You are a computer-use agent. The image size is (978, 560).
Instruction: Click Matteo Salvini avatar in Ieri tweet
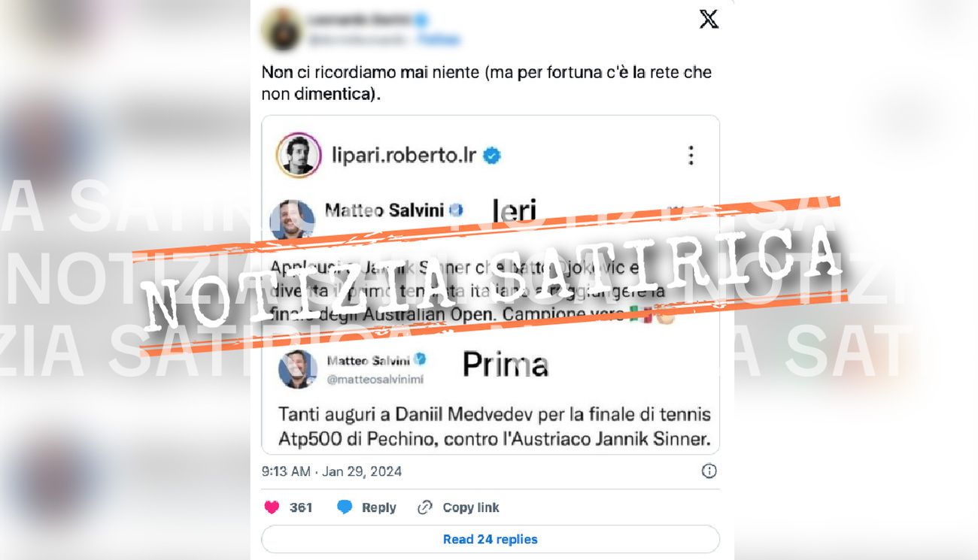292,219
